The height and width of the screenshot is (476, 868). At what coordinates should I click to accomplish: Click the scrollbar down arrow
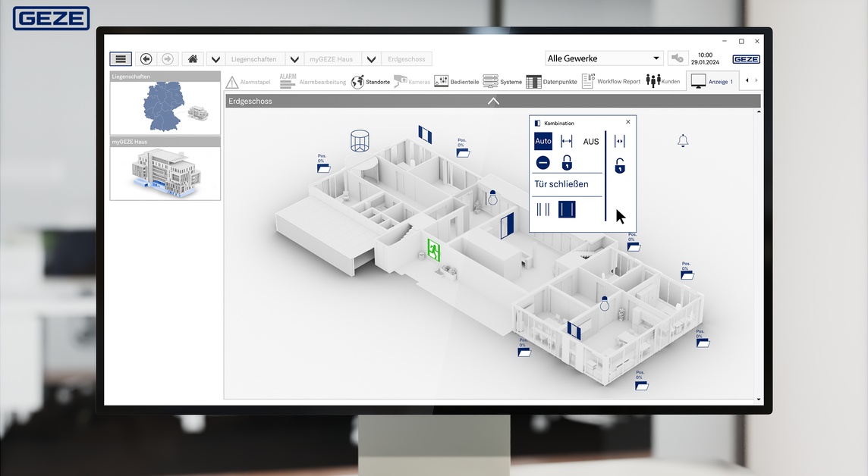pos(759,399)
